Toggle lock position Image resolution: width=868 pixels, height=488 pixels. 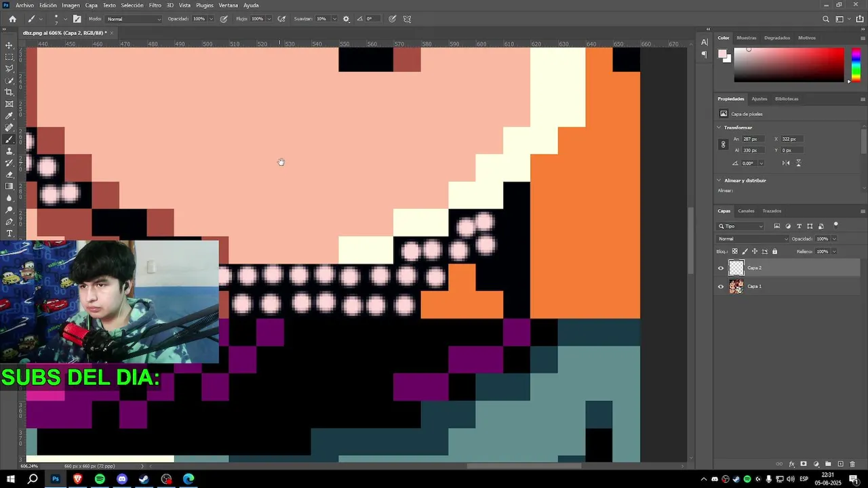755,251
